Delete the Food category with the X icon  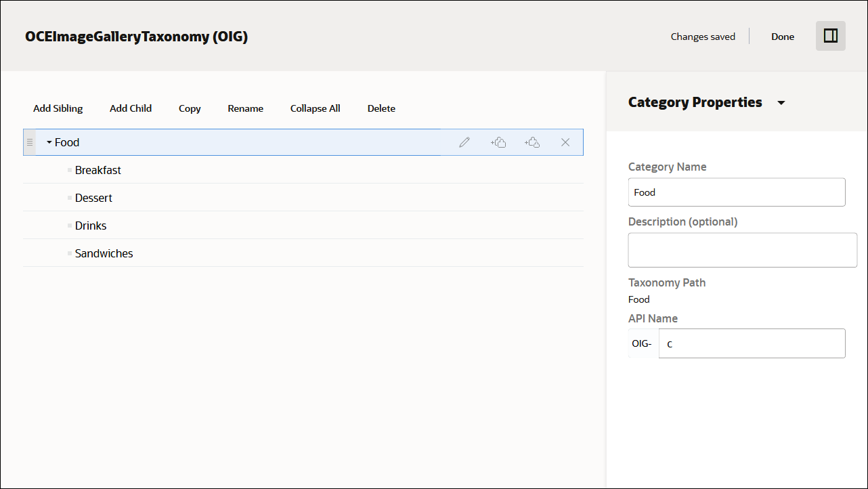click(565, 142)
